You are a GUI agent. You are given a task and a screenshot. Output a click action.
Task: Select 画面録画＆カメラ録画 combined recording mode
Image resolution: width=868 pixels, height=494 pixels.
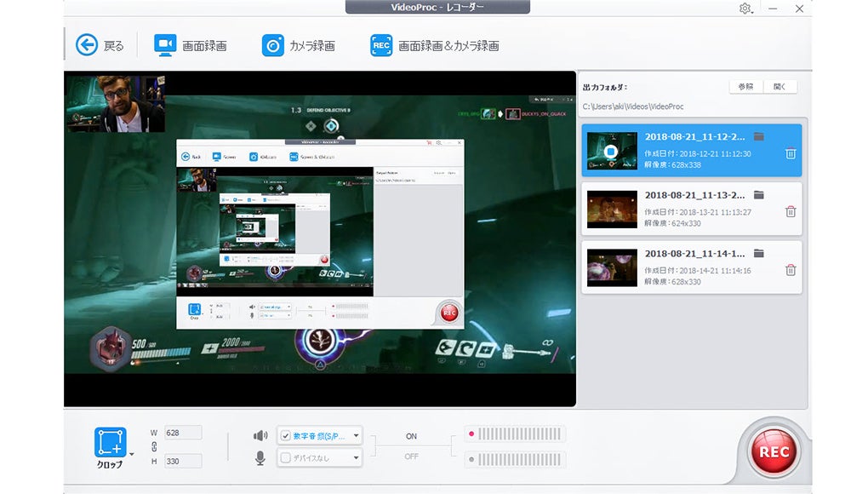tap(435, 45)
